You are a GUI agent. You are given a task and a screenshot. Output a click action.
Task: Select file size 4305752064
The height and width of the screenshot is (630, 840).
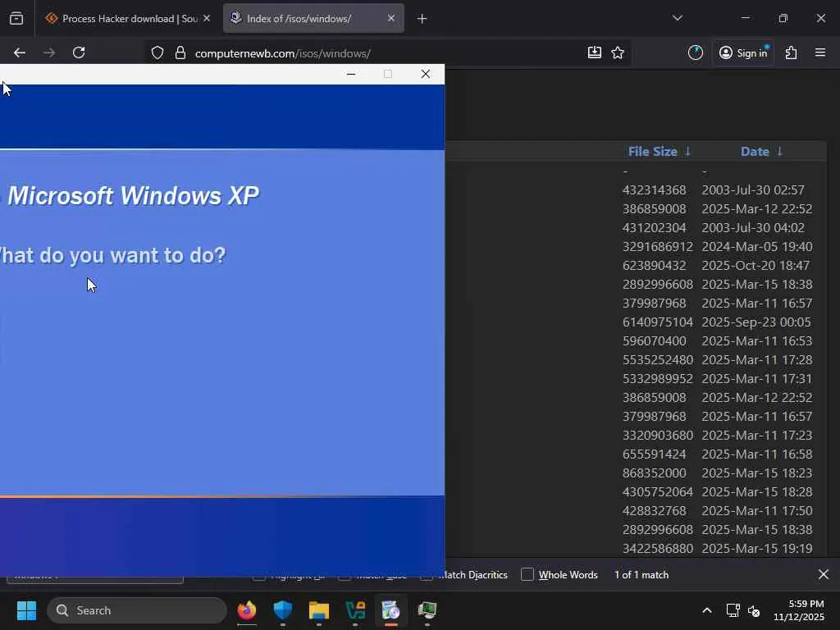657,492
